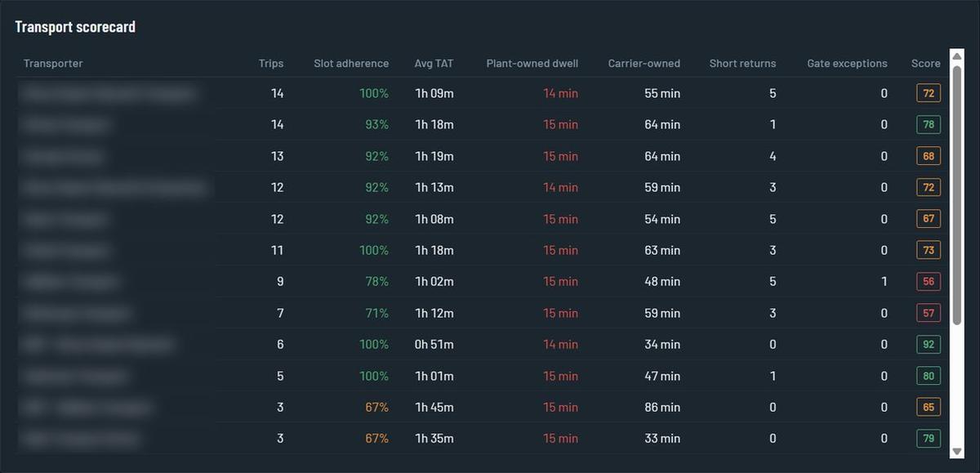
Task: Click the Carrier-owned column header
Action: click(x=644, y=64)
